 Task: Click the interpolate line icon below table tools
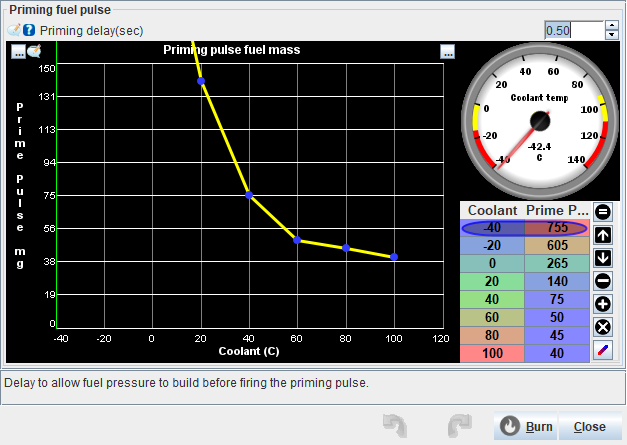(x=603, y=350)
